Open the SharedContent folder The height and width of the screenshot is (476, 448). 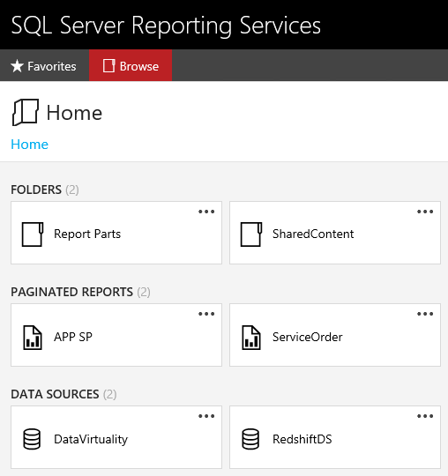335,233
